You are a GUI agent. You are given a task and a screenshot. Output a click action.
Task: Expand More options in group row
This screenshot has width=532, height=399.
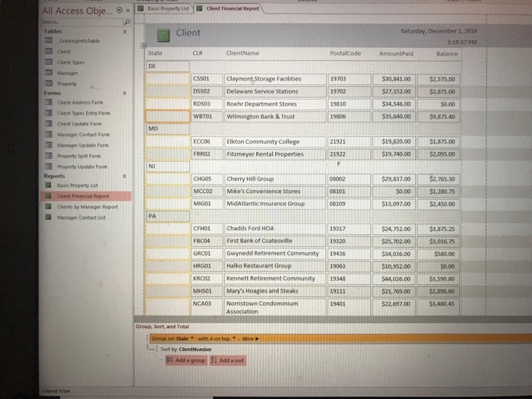point(250,339)
